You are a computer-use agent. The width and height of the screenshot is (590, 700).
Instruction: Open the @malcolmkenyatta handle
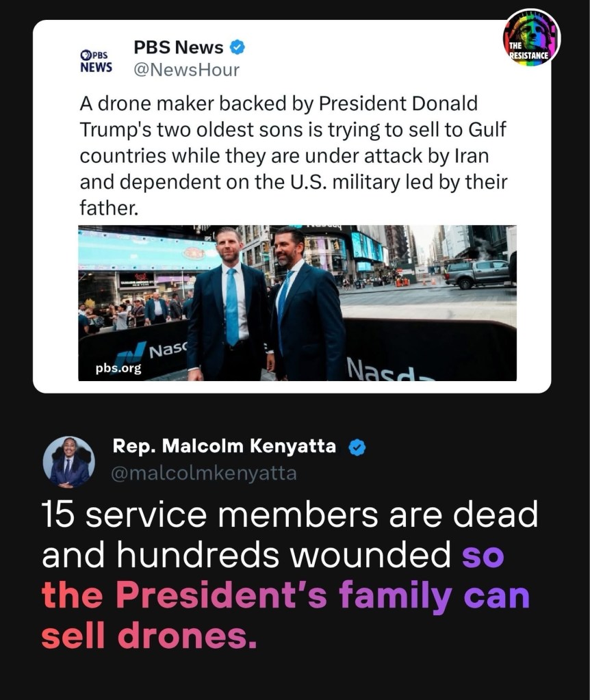pos(203,473)
